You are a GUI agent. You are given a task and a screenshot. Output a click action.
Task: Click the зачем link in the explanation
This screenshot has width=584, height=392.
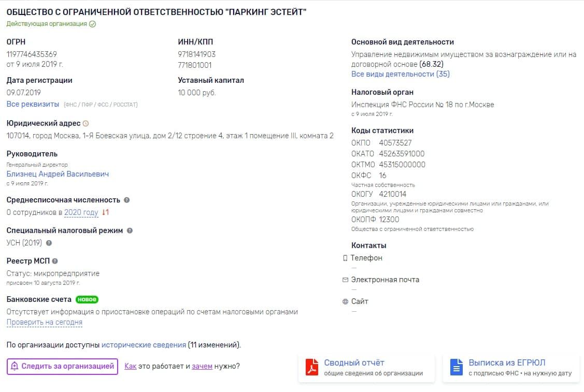click(x=202, y=366)
